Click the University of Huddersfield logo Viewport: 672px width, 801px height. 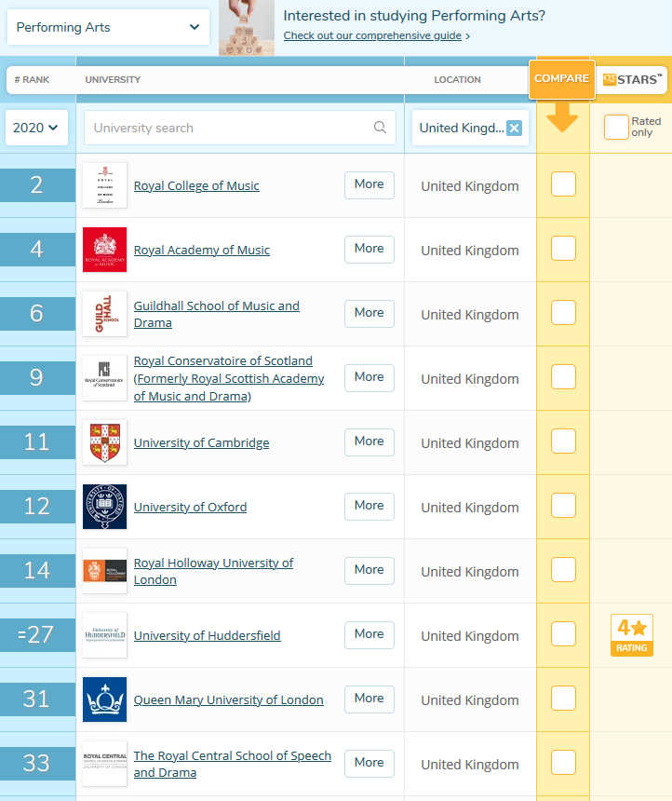pyautogui.click(x=104, y=635)
